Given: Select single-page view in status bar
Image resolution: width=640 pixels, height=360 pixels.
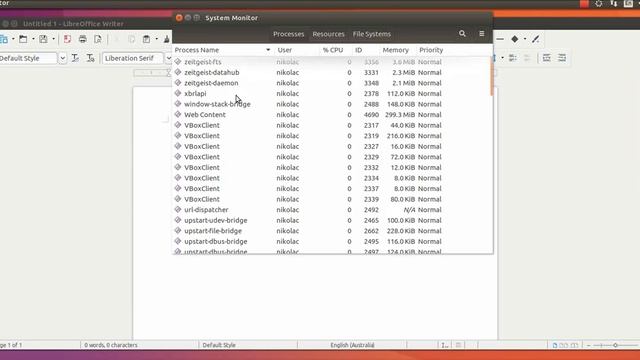Looking at the screenshot, I should click(555, 345).
